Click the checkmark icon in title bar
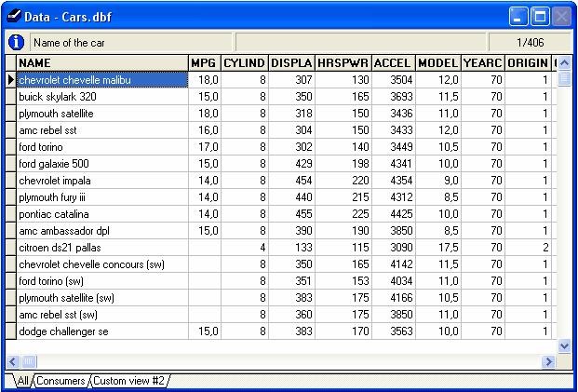Viewport: 578px width, 392px height. (x=14, y=16)
